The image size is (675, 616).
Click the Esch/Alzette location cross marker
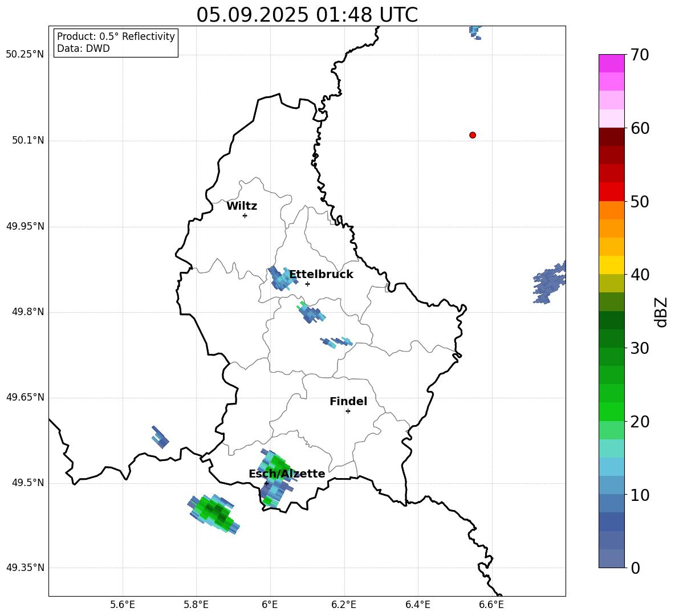pos(266,483)
